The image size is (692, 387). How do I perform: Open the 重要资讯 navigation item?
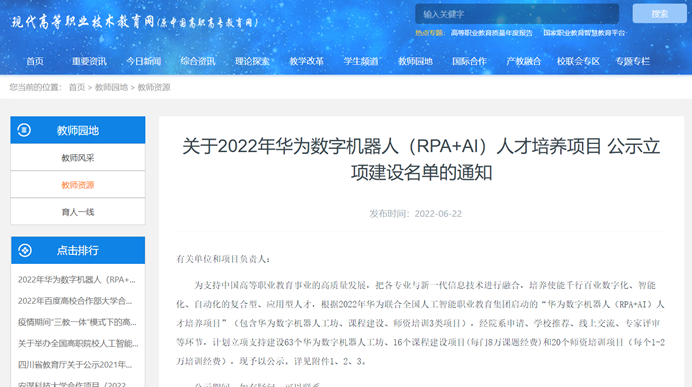pos(89,61)
